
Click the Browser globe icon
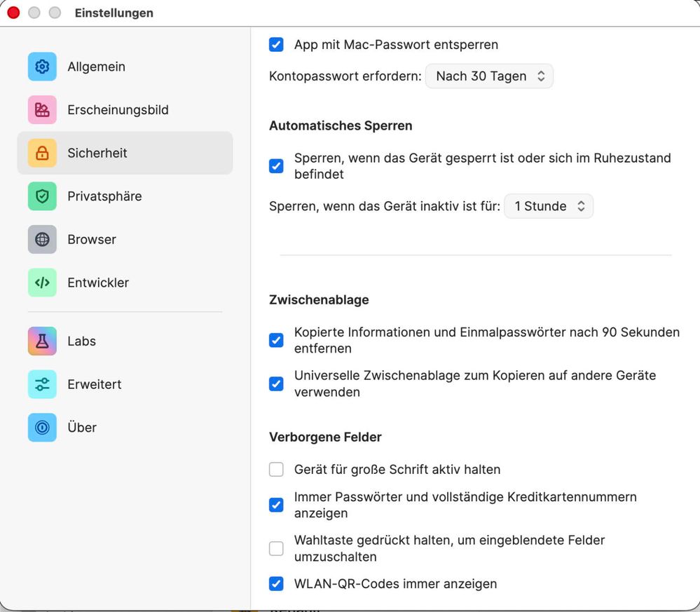click(x=42, y=239)
